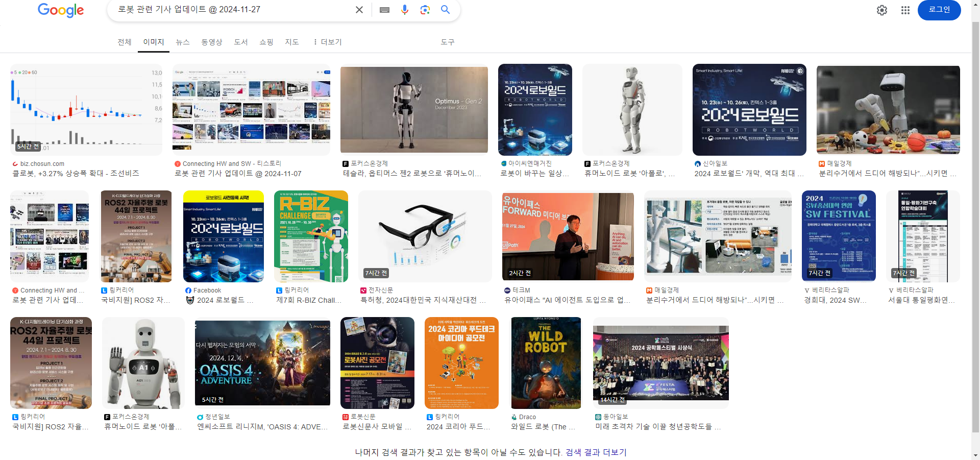Open '2024 로보월드 개막, 역대 최대' title

(749, 174)
